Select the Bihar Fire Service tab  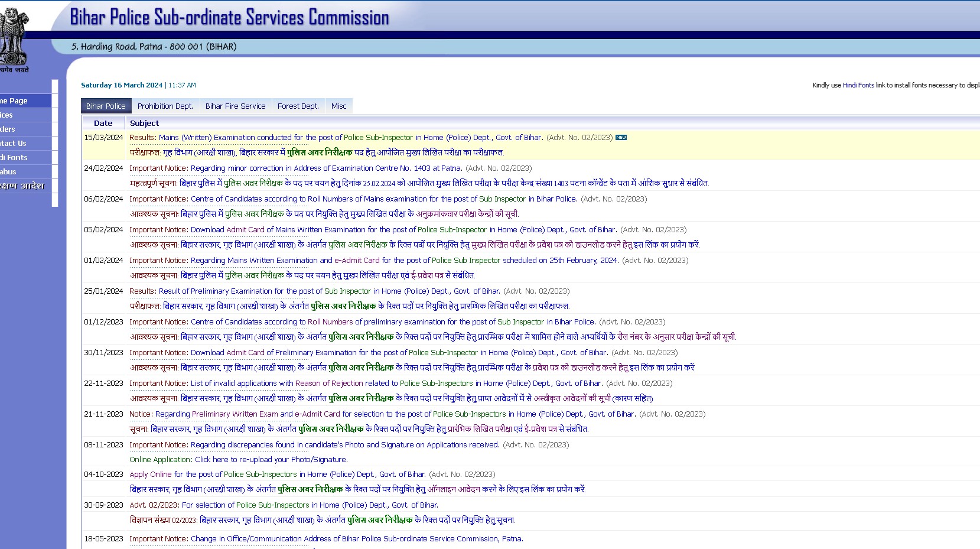tap(235, 106)
